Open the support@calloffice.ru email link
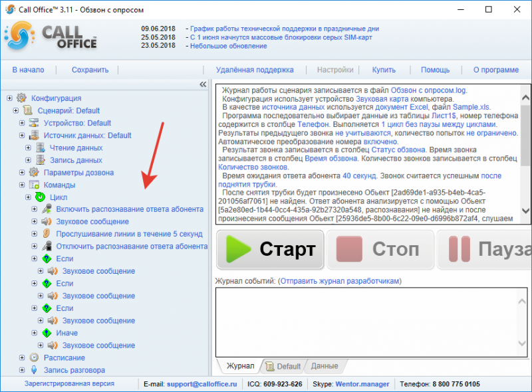The image size is (532, 392). click(202, 384)
